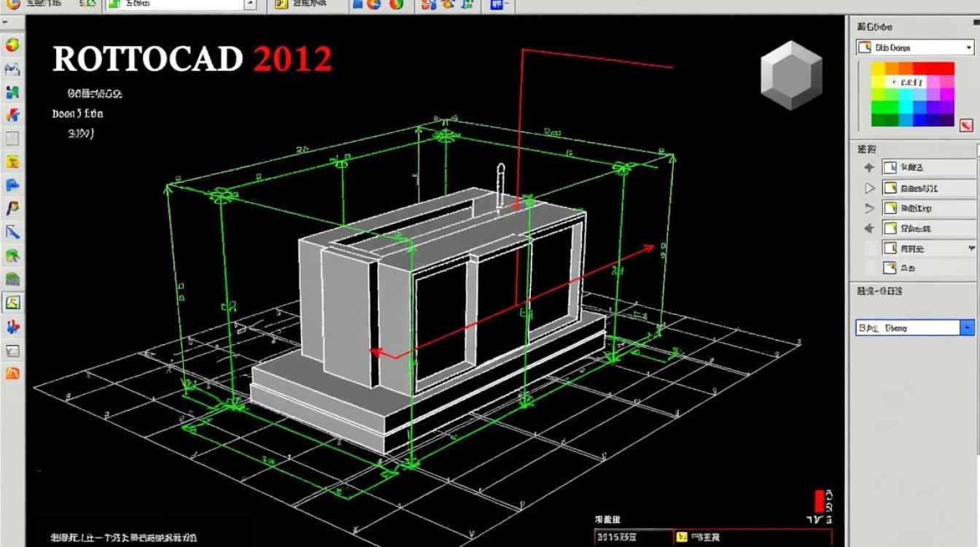Click the orange icon at bottom of left toolbar
The height and width of the screenshot is (547, 980).
(12, 373)
